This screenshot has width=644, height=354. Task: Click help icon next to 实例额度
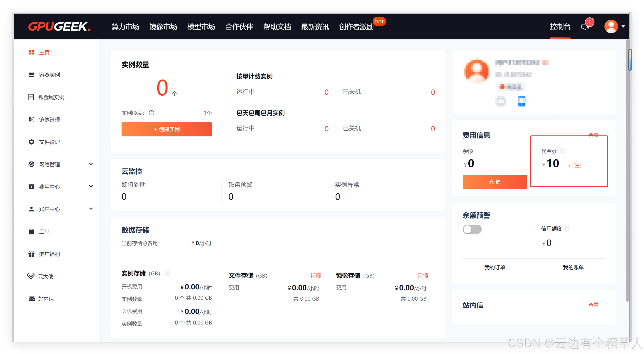(x=152, y=113)
